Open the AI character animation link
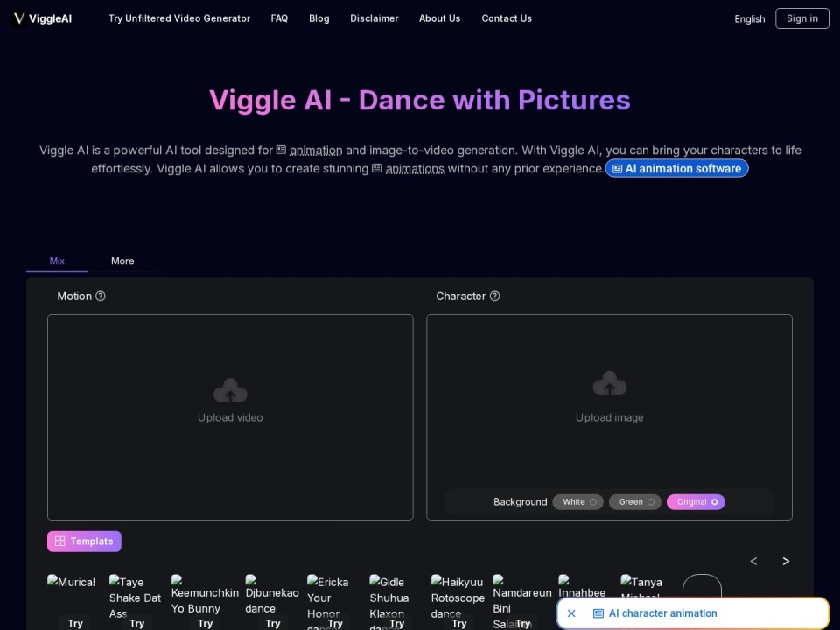Screen dimensions: 840x630 point(662,613)
